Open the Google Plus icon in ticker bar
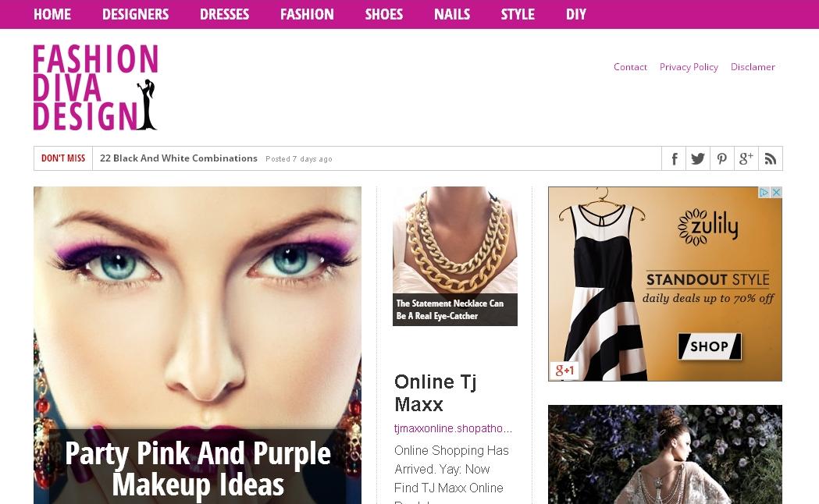Viewport: 819px width, 504px height. [x=746, y=158]
